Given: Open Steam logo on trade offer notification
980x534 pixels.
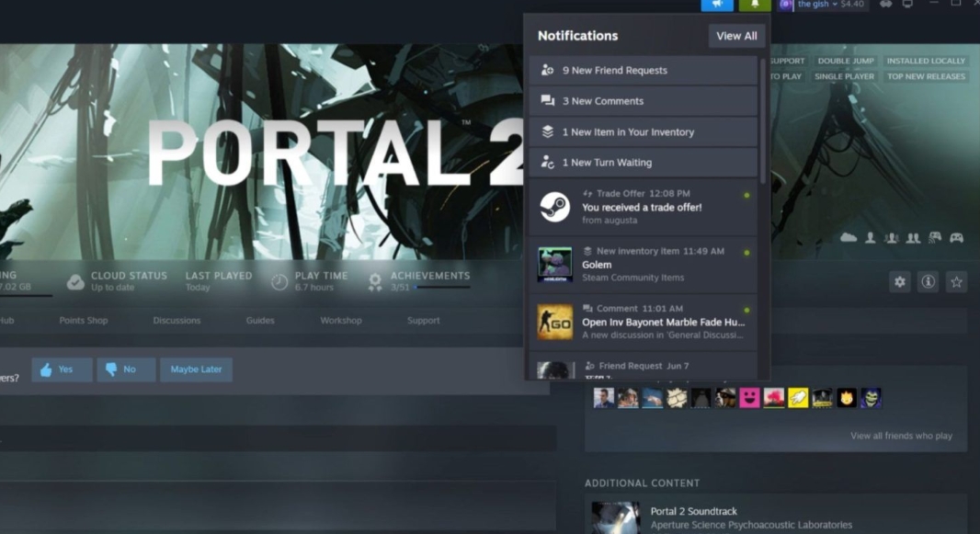Looking at the screenshot, I should pyautogui.click(x=555, y=207).
